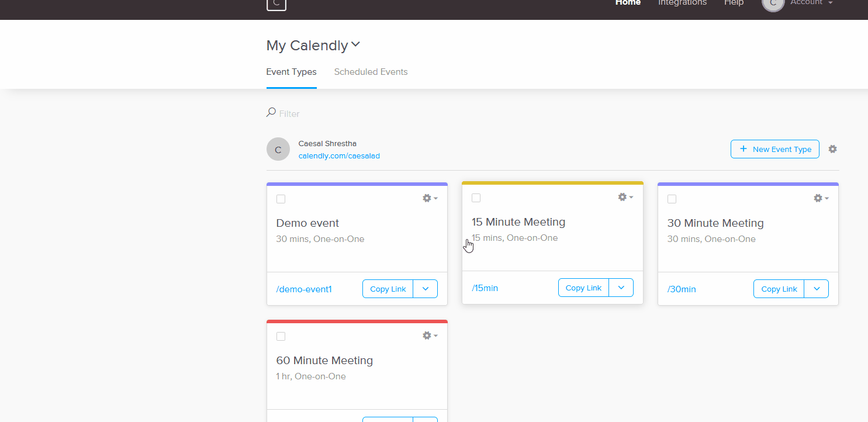Switch to the Scheduled Events tab
Screen dimensions: 868x422
coord(371,72)
